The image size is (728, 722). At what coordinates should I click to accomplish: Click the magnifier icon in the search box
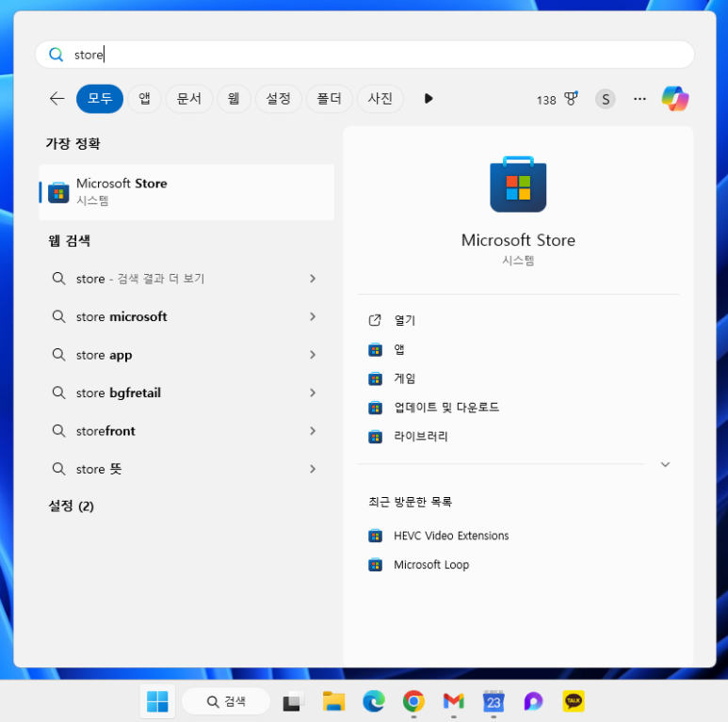tap(57, 55)
